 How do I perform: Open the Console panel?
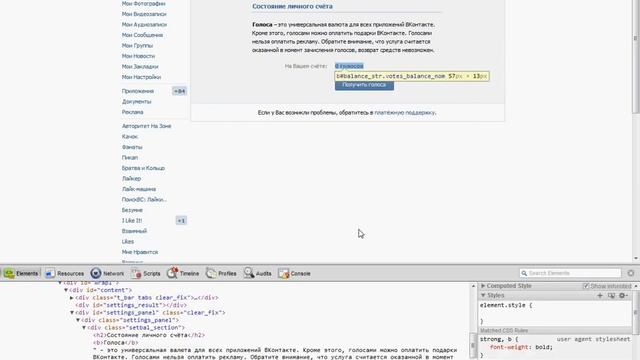tap(294, 273)
